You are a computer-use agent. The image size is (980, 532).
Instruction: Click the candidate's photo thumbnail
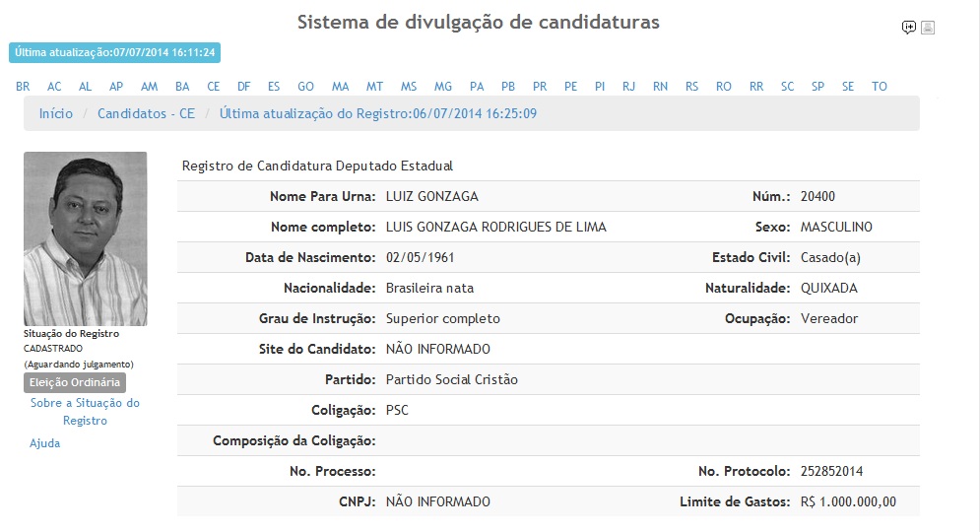pos(86,238)
